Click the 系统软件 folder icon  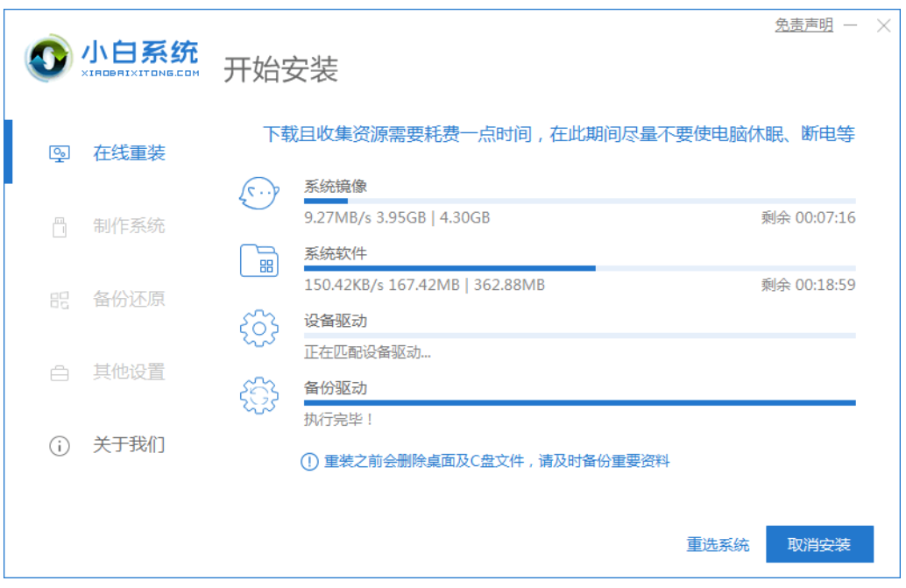pyautogui.click(x=259, y=260)
